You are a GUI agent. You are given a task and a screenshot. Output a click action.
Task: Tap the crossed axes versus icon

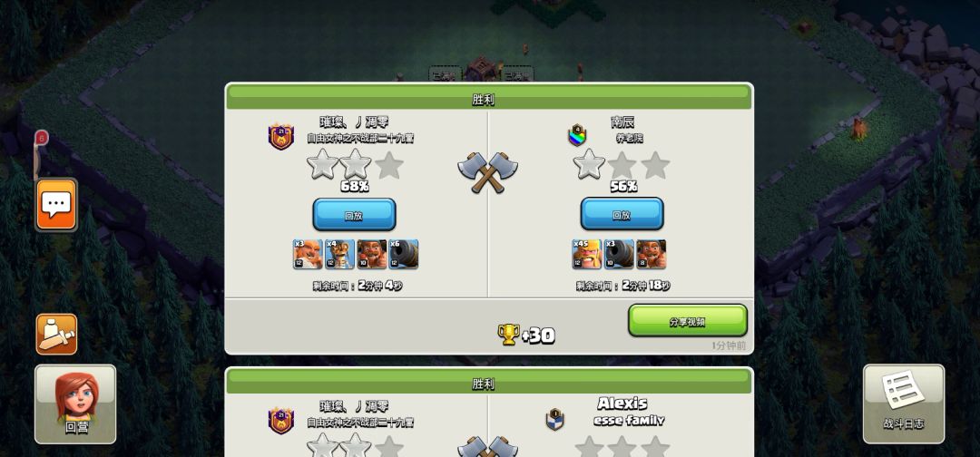pos(487,171)
